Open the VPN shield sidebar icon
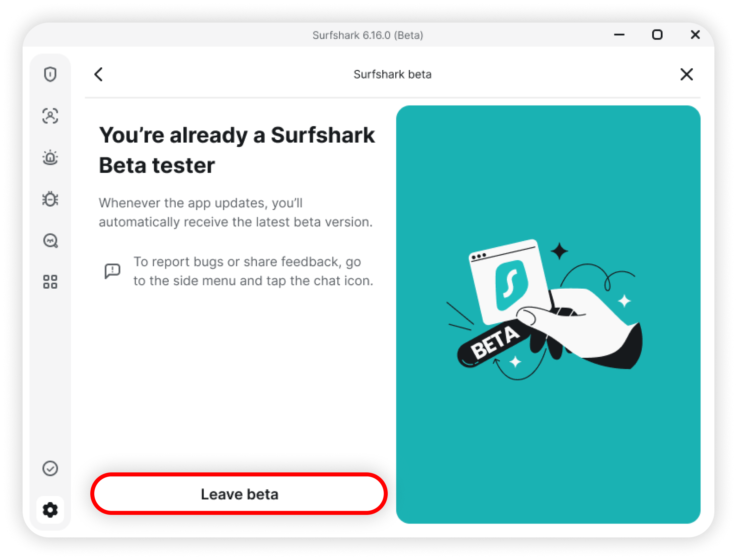737x560 pixels. (50, 74)
